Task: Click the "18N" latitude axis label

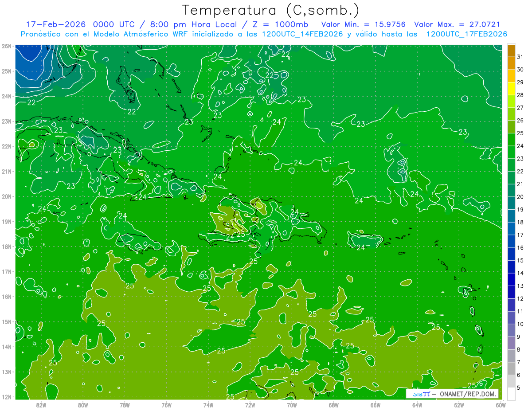Action: click(7, 247)
